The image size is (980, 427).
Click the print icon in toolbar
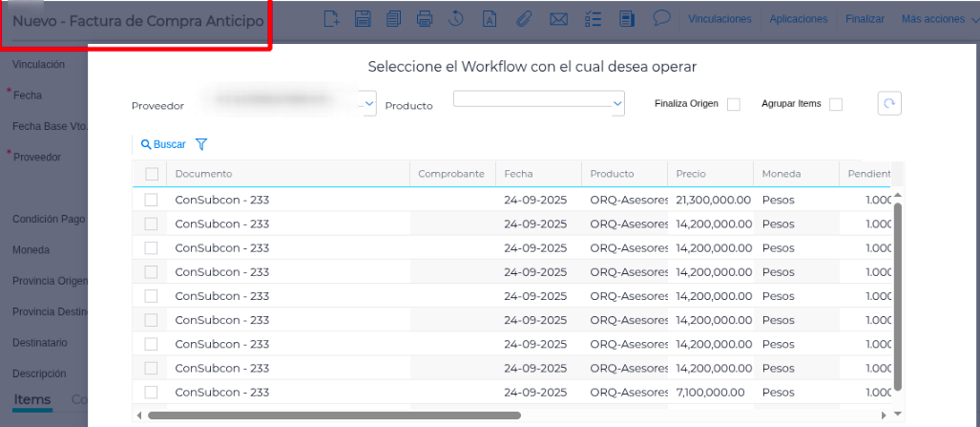[426, 18]
